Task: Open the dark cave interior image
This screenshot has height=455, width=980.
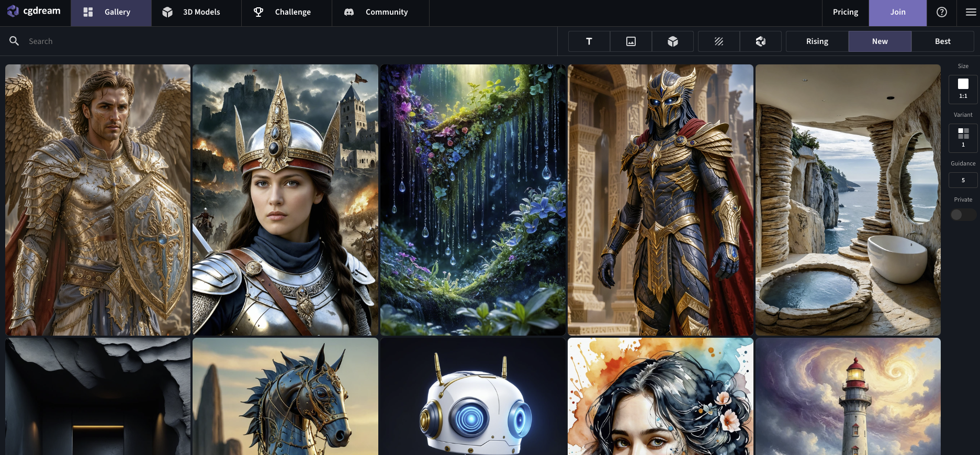Action: (98, 396)
